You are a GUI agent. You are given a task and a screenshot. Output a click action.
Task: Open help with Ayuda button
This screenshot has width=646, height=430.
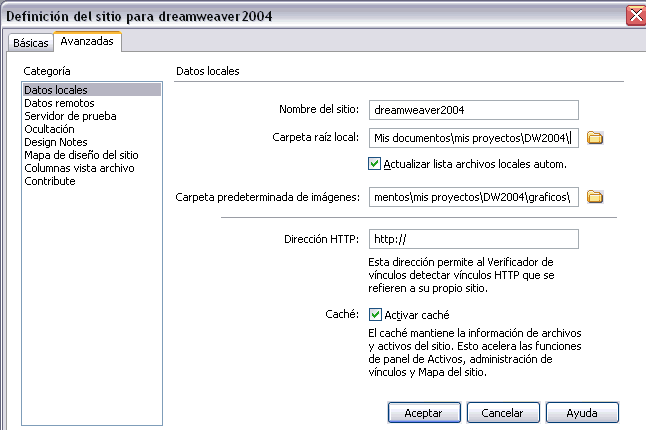582,413
